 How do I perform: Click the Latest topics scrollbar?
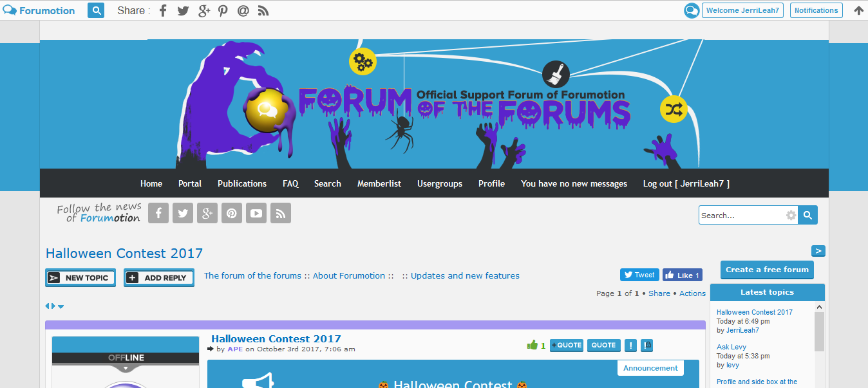coord(819,332)
